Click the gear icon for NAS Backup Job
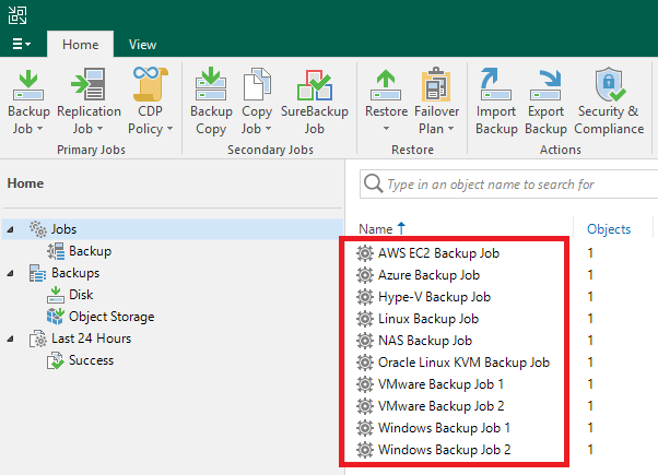Image resolution: width=658 pixels, height=475 pixels. click(x=365, y=340)
